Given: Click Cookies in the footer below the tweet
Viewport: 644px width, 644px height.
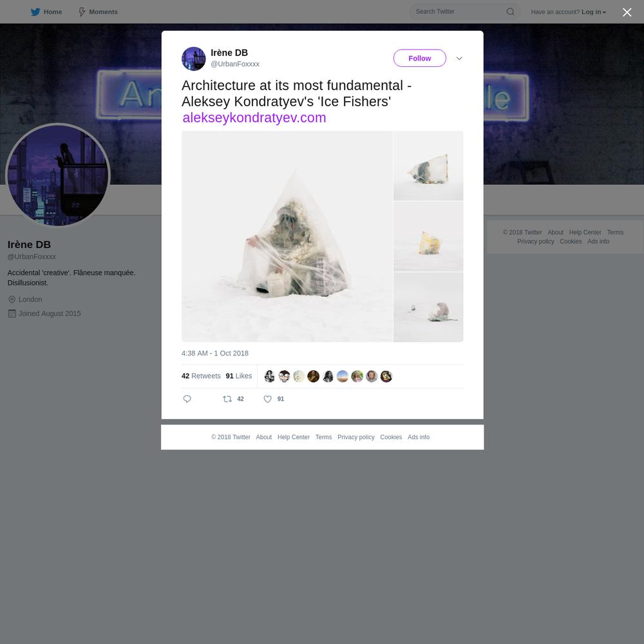Looking at the screenshot, I should click(x=391, y=437).
